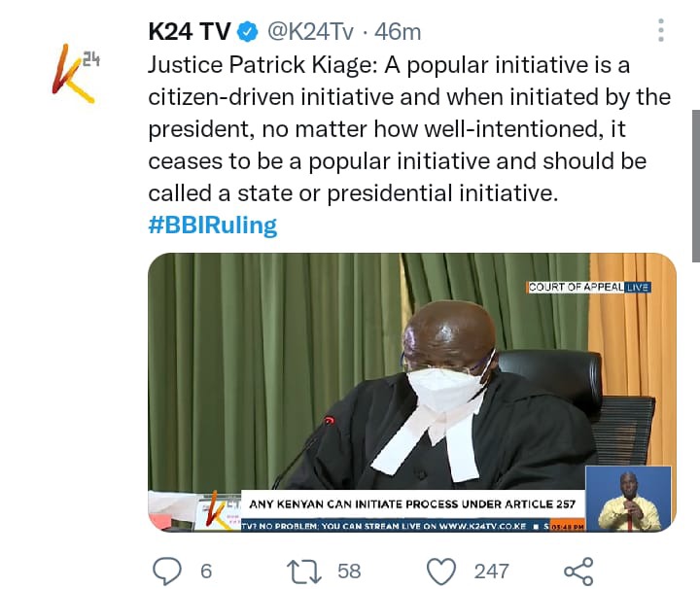Like the tweet with heart icon
Viewport: 700px width, 589px height.
point(441,572)
